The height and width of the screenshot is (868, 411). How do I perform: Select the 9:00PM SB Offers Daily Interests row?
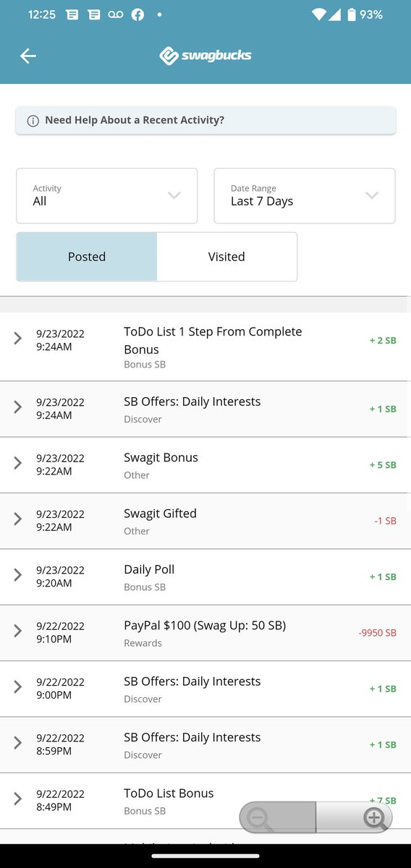[x=205, y=689]
